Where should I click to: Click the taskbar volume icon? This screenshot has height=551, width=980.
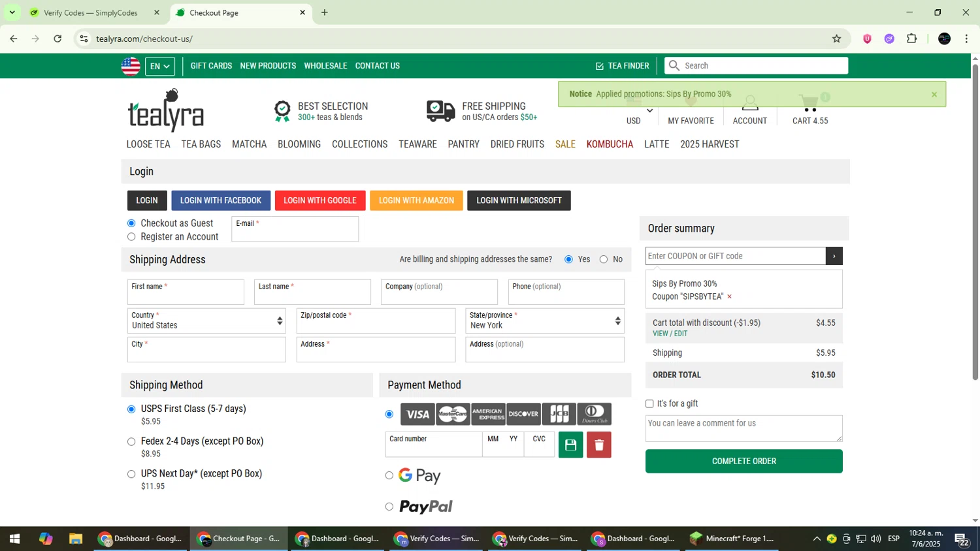[875, 539]
